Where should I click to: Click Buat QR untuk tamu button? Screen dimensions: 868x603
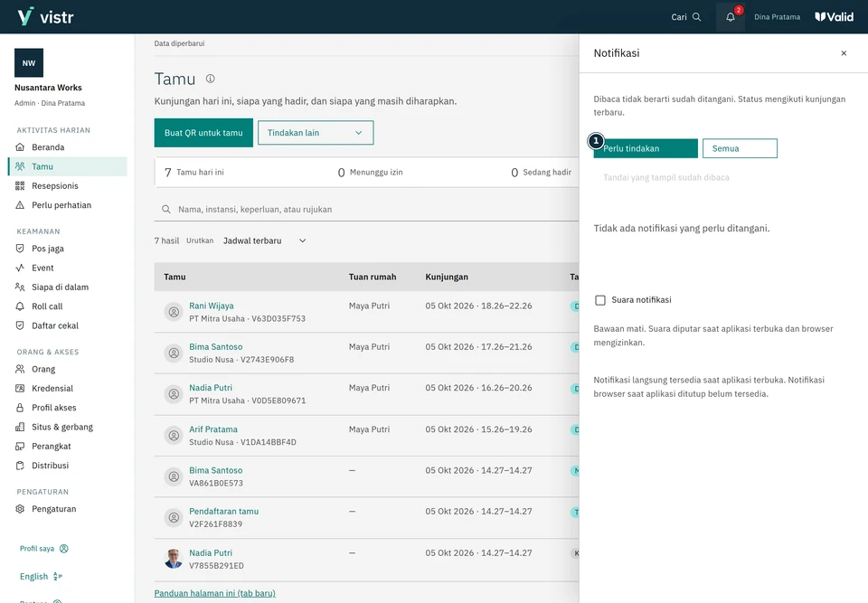[x=203, y=133]
